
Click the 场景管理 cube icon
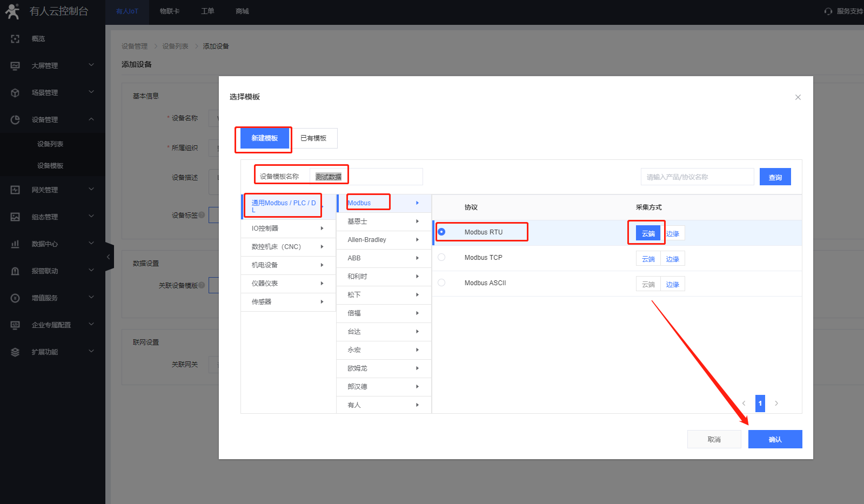point(15,93)
